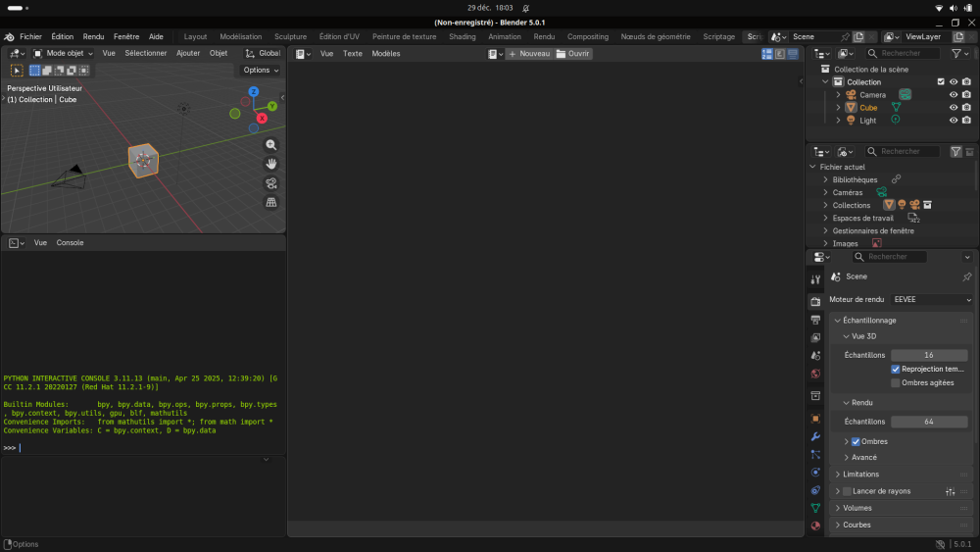Screen dimensions: 980x552
Task: Open the Mode objet dropdown
Action: tap(64, 54)
